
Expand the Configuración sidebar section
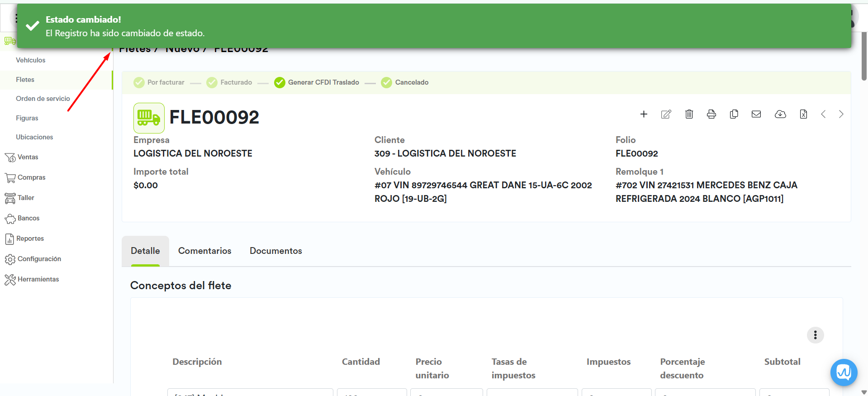(39, 259)
